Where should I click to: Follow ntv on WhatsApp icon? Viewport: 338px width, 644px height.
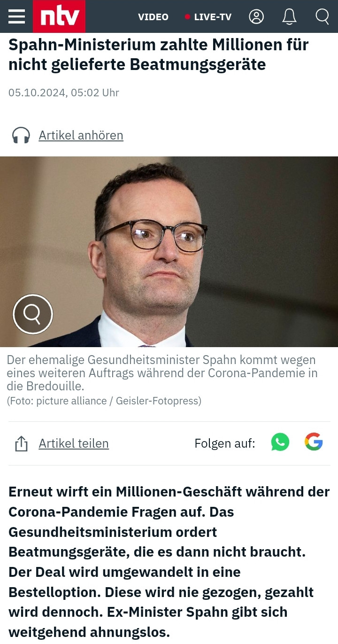[x=280, y=442]
